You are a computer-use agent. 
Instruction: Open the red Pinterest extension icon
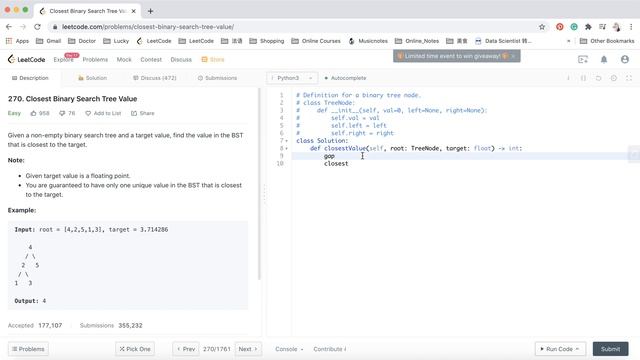pyautogui.click(x=560, y=27)
